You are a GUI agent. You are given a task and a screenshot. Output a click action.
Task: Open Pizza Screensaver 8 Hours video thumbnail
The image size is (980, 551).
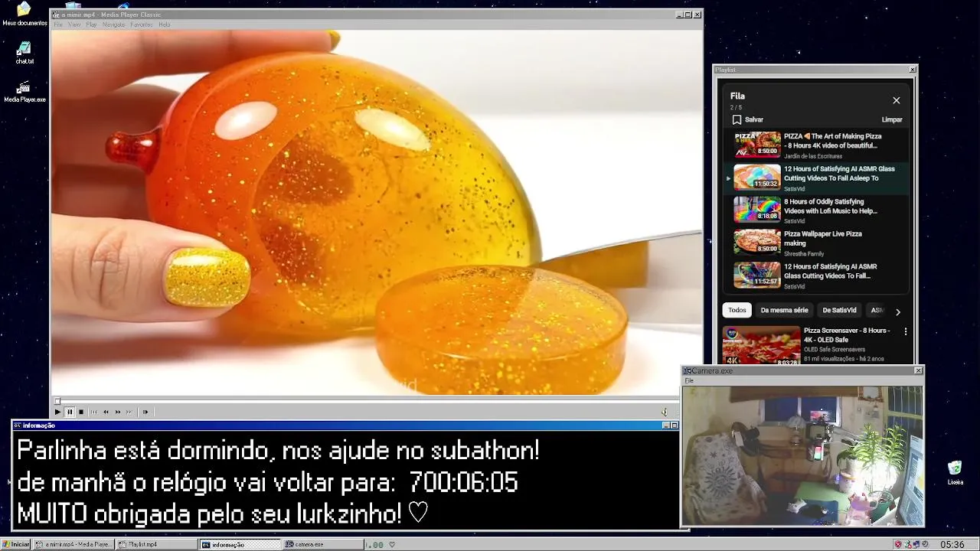[761, 345]
